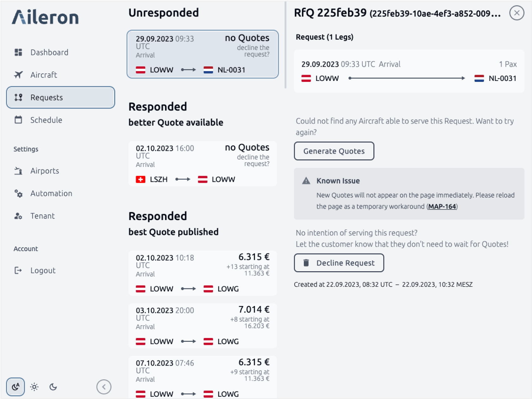Collapse the sidebar with chevron button
This screenshot has width=532, height=399.
(x=104, y=387)
